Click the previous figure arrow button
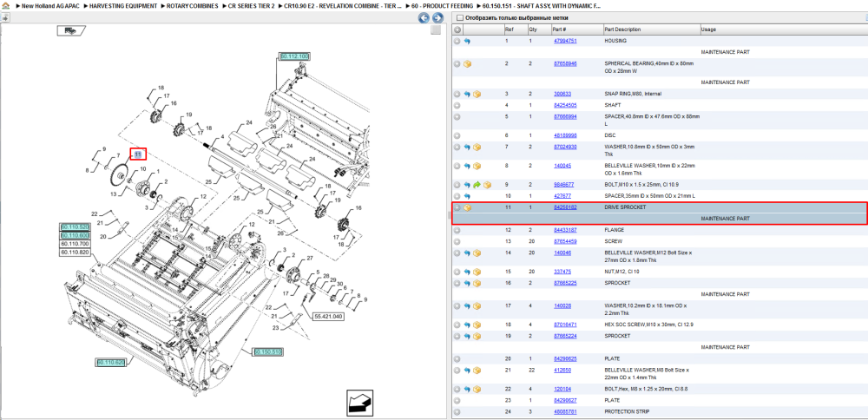Image resolution: width=868 pixels, height=420 pixels. pyautogui.click(x=424, y=18)
